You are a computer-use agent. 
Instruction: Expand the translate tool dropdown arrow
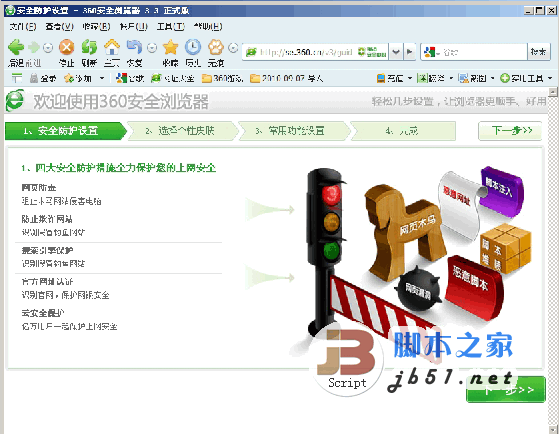(451, 78)
